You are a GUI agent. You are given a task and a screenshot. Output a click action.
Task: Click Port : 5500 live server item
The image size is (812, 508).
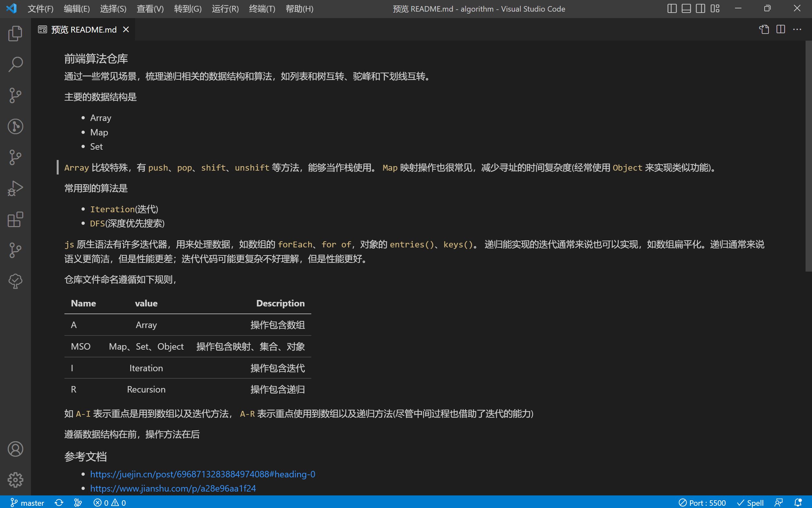click(702, 503)
